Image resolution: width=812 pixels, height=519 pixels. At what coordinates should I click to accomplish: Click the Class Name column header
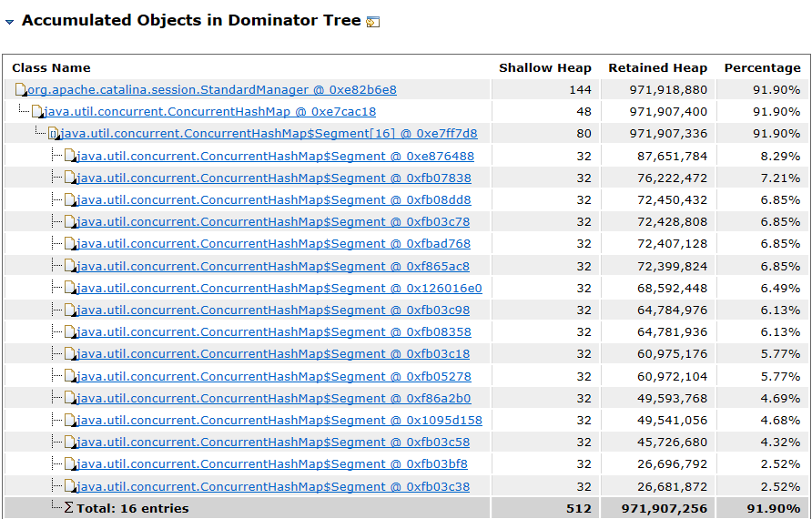(51, 68)
